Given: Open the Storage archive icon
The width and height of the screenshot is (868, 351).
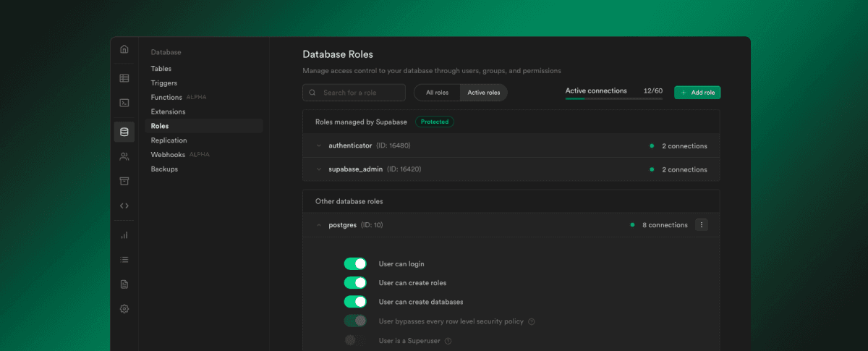Looking at the screenshot, I should [x=124, y=181].
